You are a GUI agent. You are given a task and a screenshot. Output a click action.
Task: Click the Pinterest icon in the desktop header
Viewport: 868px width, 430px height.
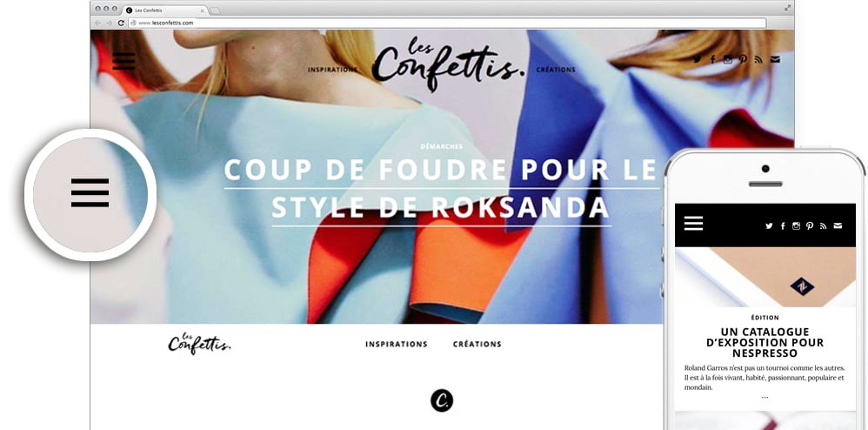743,59
